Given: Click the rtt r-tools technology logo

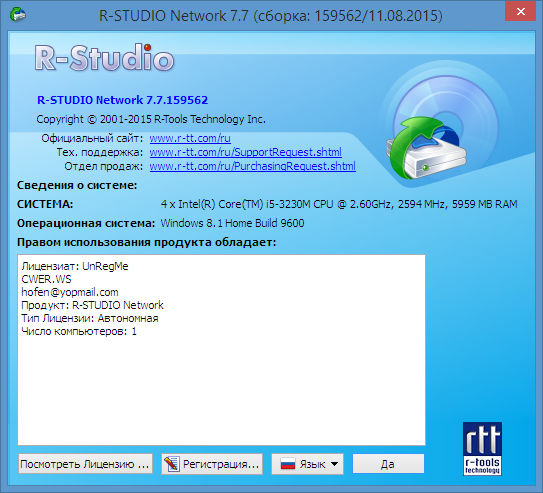Looking at the screenshot, I should (482, 449).
